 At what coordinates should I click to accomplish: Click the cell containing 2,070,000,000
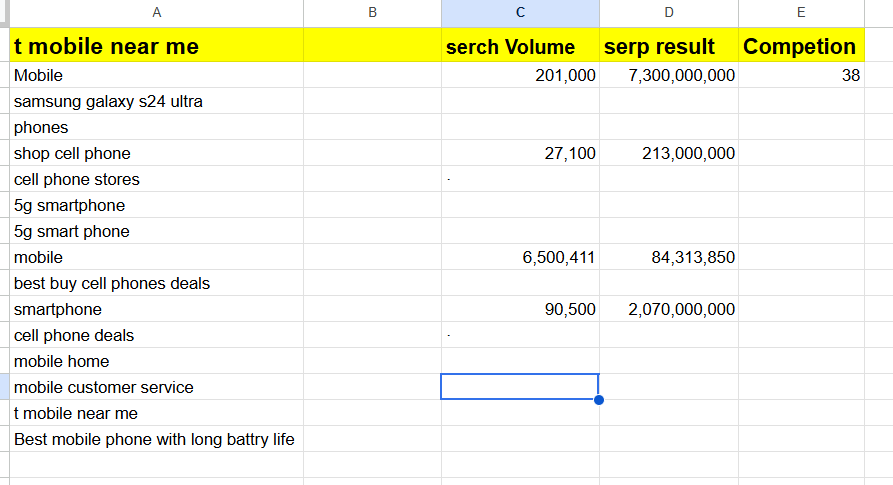click(x=669, y=309)
